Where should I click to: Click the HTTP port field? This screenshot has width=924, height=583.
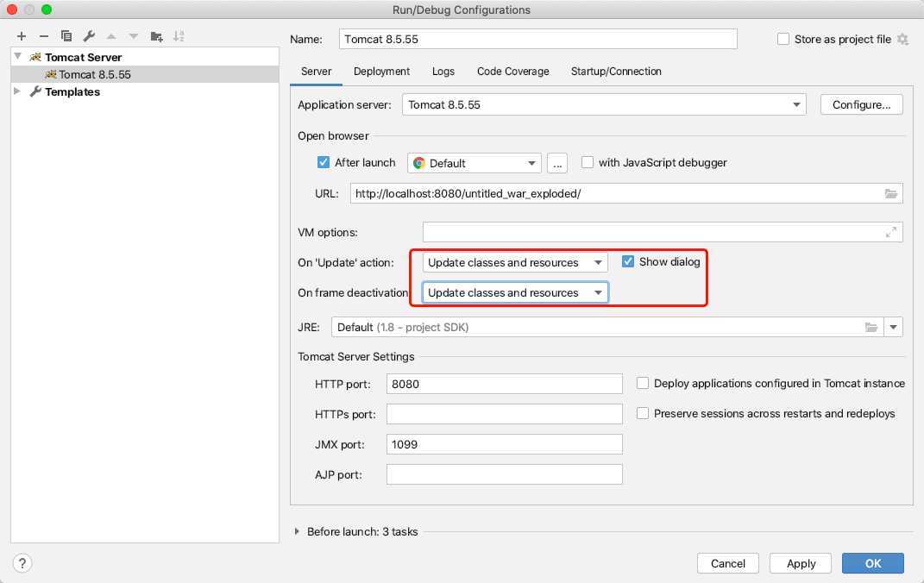pos(505,384)
